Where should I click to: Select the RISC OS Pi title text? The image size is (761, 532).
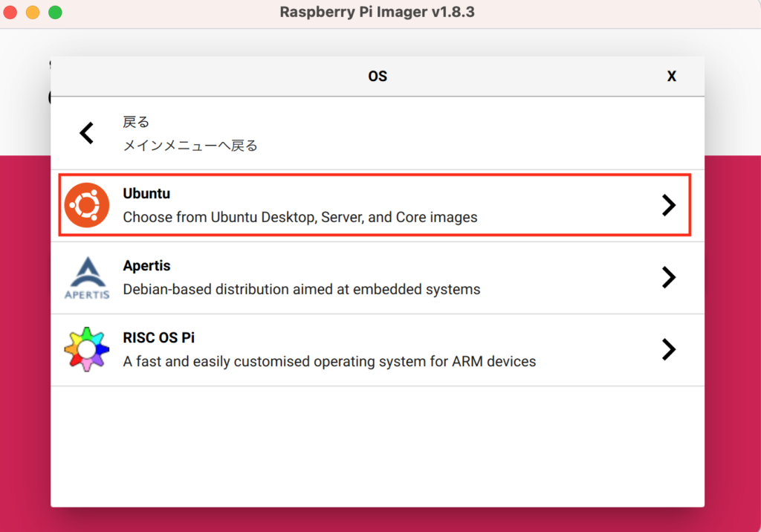click(159, 337)
